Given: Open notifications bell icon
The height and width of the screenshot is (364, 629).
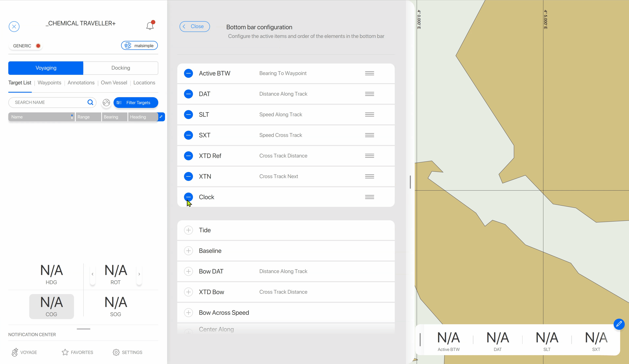Looking at the screenshot, I should click(150, 25).
